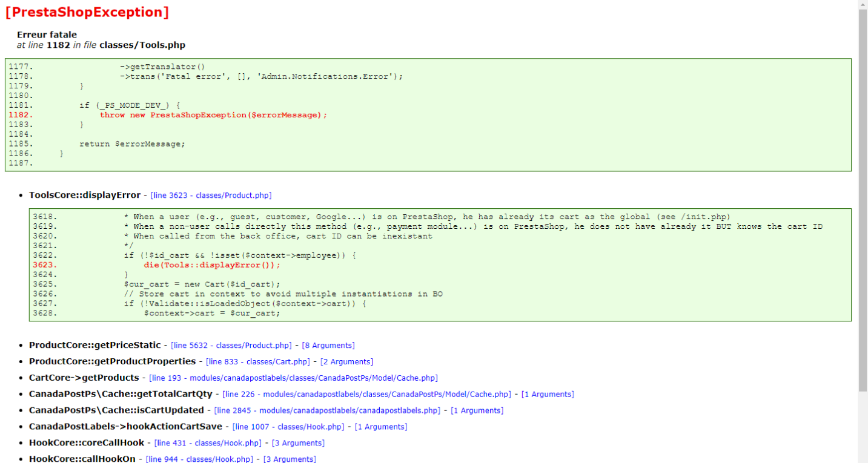This screenshot has width=868, height=463.
Task: Expand the 2 Arguments for getProductProperties
Action: point(346,361)
